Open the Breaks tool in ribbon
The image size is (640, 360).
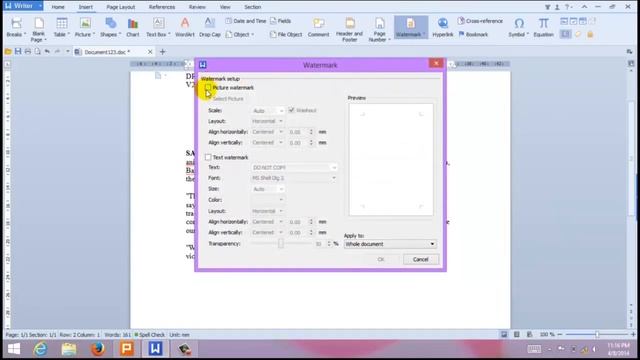click(x=16, y=28)
